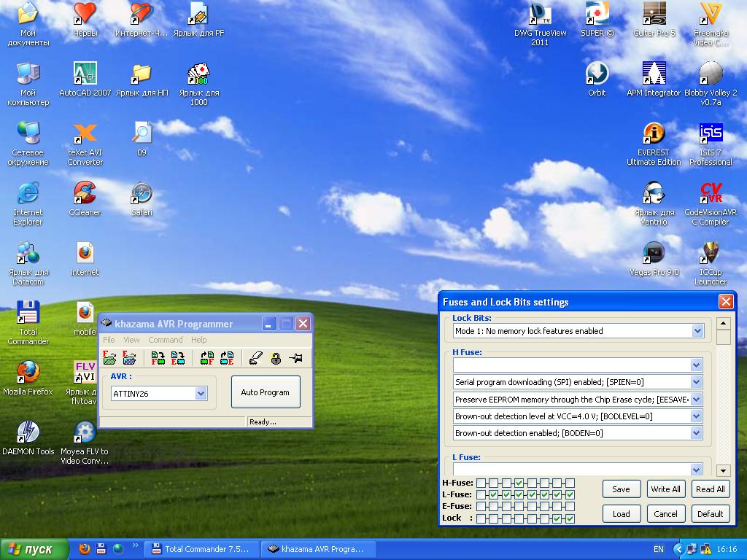Open fuses via the padlock icon
This screenshot has height=560, width=747.
(x=275, y=357)
